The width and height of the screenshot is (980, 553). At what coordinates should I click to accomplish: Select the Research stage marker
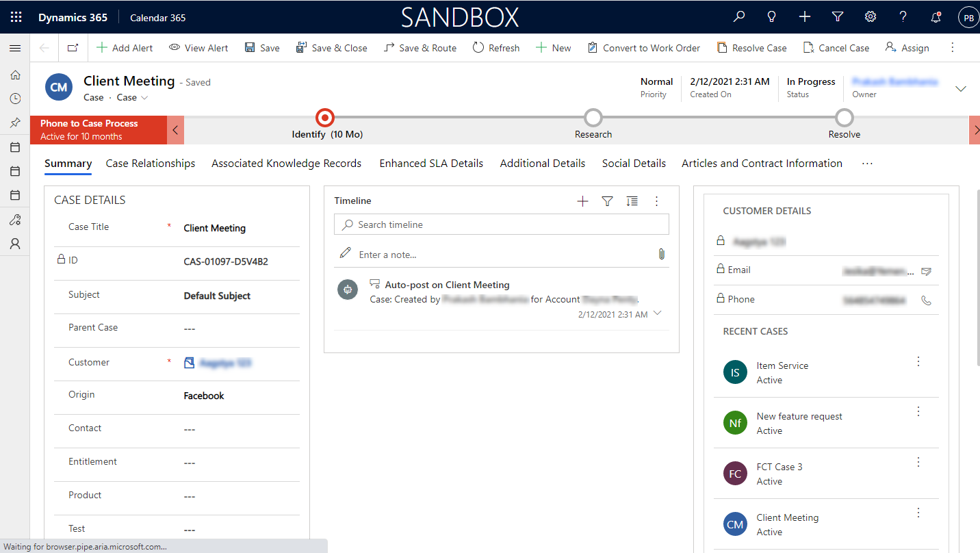pos(593,118)
